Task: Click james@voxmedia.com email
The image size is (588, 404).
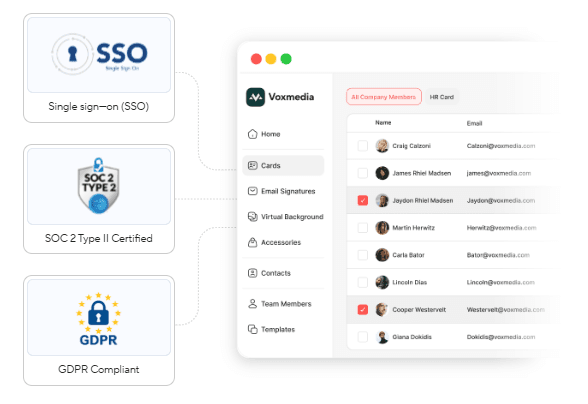Action: [x=499, y=173]
